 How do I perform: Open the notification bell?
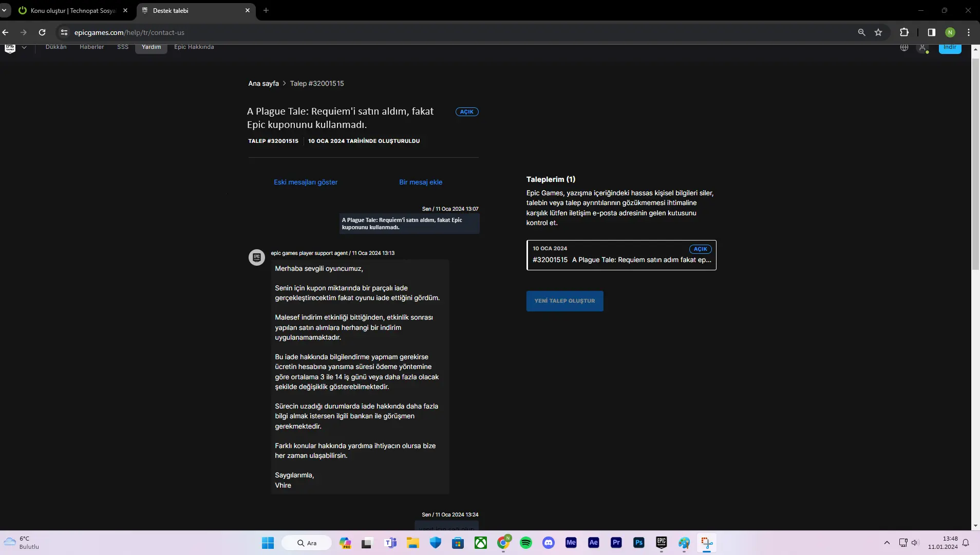click(x=966, y=543)
